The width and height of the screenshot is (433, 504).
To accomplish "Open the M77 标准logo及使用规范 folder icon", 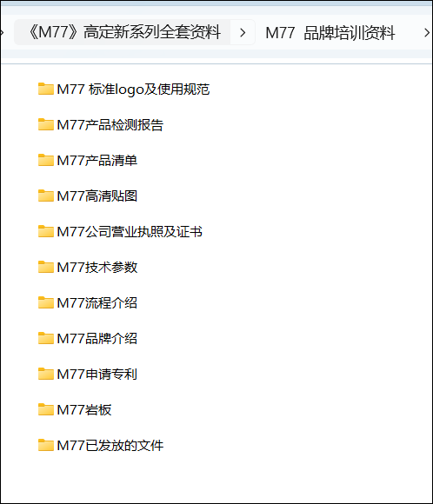I will tap(46, 89).
